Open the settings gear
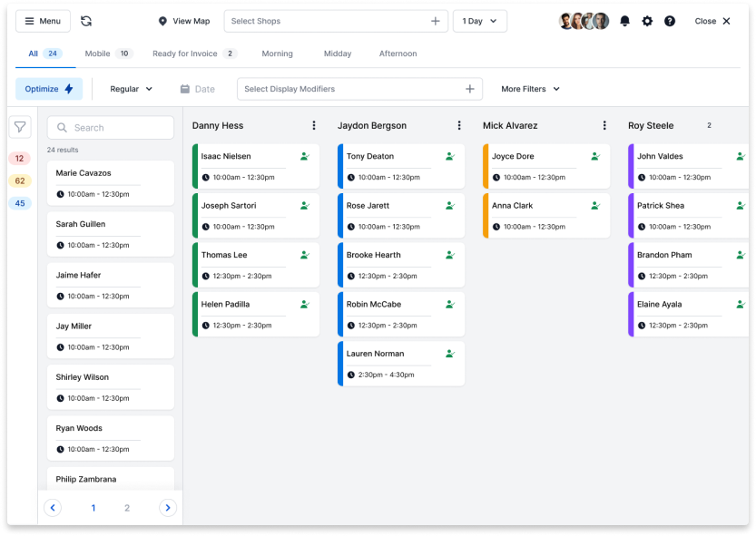Viewport: 756px width, 536px height. 647,21
